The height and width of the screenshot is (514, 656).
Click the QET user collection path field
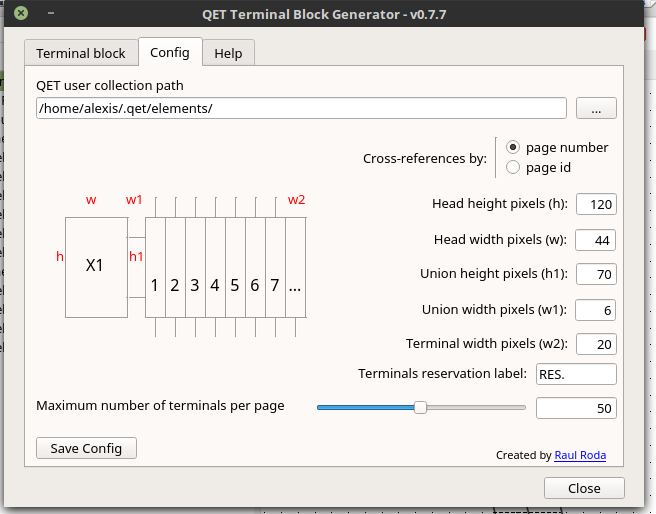tap(301, 108)
